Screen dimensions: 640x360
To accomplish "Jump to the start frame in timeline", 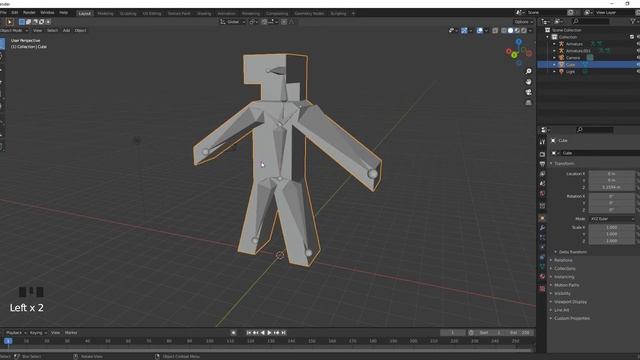I will tap(249, 333).
